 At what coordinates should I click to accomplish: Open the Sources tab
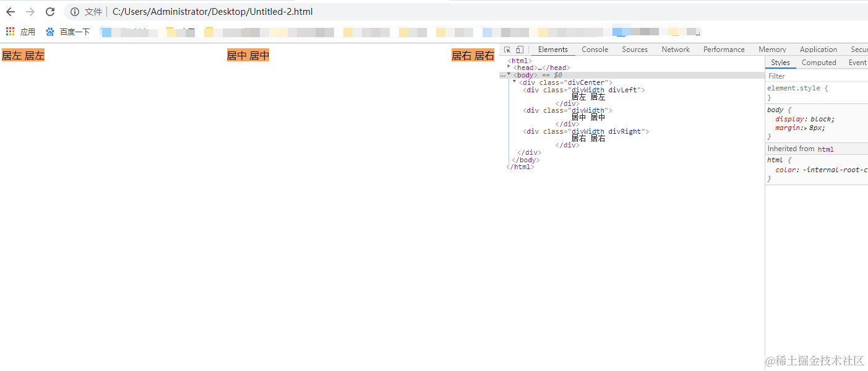(x=635, y=50)
